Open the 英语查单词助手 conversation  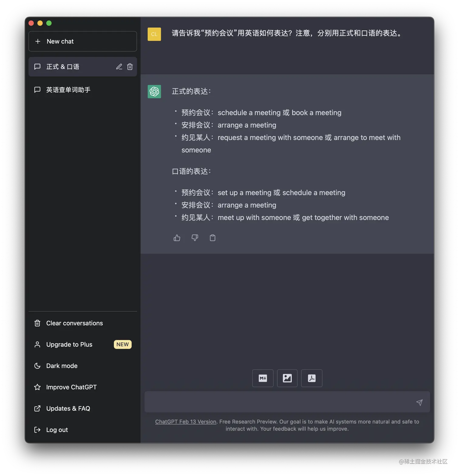point(83,90)
